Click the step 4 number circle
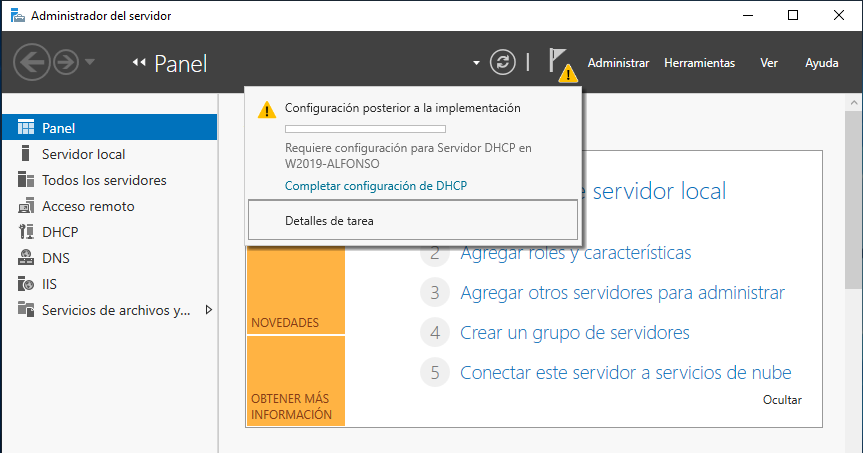Viewport: 863px width, 453px height. click(435, 332)
